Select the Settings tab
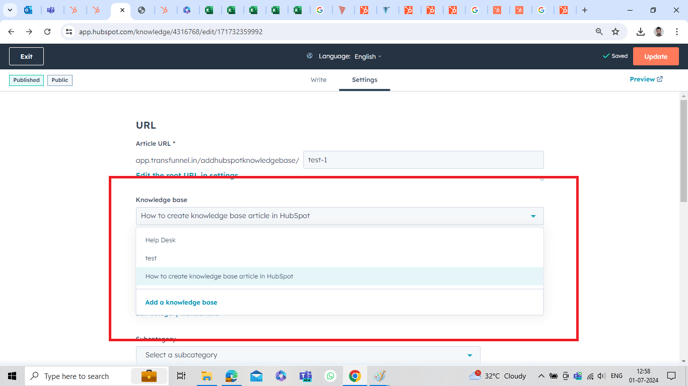Image resolution: width=688 pixels, height=386 pixels. click(x=364, y=79)
